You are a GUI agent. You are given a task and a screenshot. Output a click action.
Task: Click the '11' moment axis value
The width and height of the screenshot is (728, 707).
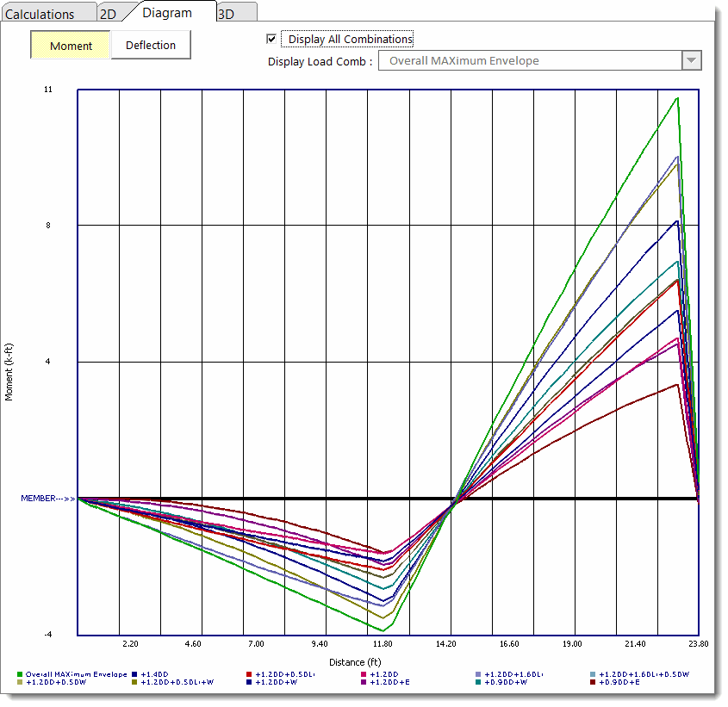[x=48, y=90]
